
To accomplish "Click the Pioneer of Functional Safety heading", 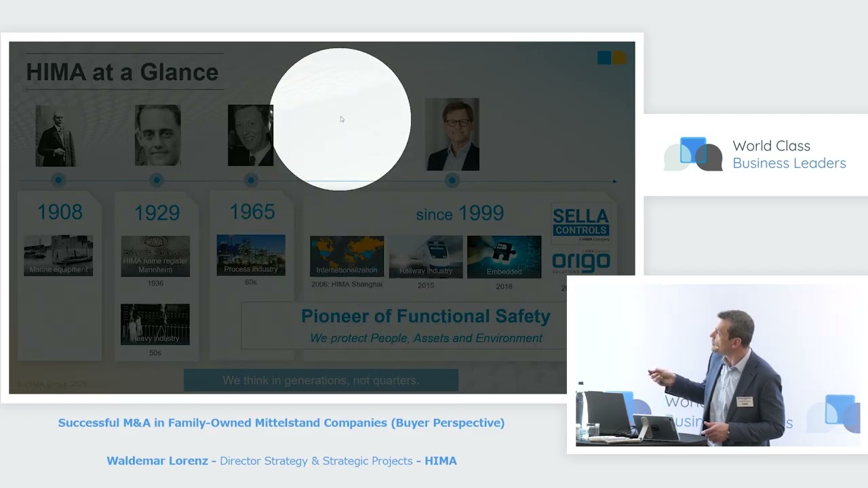I will coord(425,316).
